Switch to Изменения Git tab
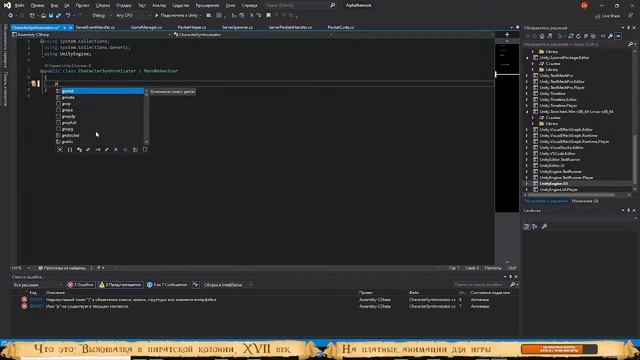Screen dimensions: 640x360 (x=585, y=201)
